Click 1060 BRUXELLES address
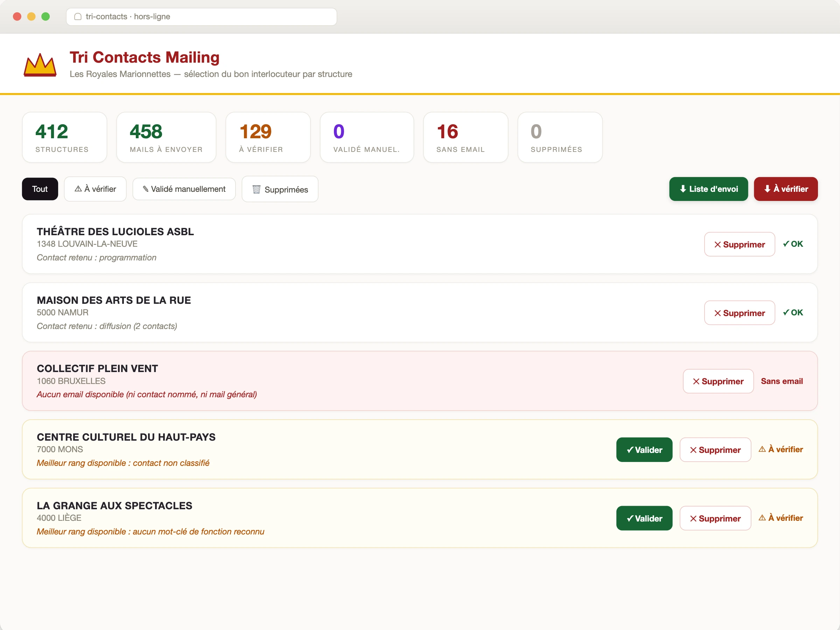The width and height of the screenshot is (840, 630). 71,381
